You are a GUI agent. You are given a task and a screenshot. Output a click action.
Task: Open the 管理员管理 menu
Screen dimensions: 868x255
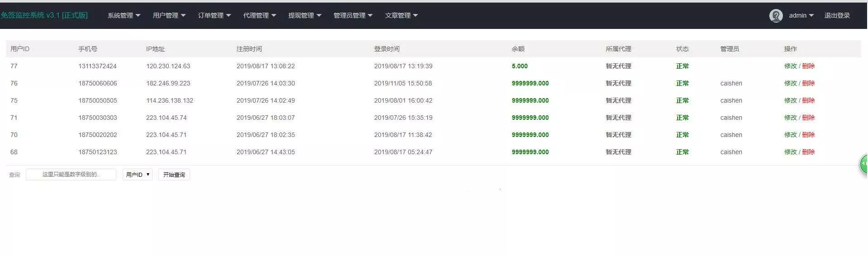[353, 15]
